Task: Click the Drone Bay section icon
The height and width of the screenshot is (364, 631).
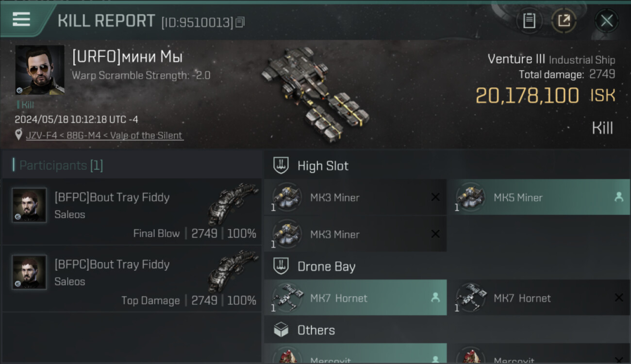Action: 282,266
